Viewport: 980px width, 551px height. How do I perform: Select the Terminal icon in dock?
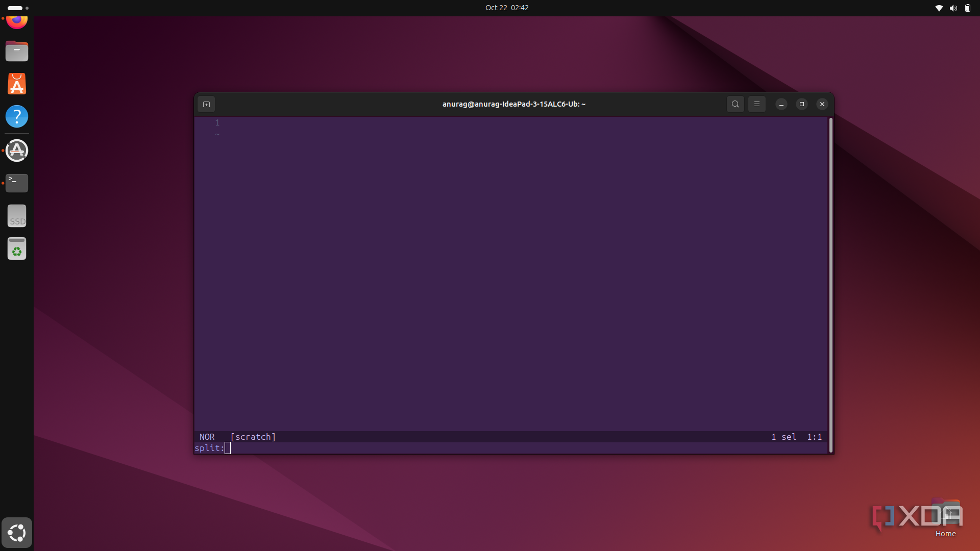[17, 183]
